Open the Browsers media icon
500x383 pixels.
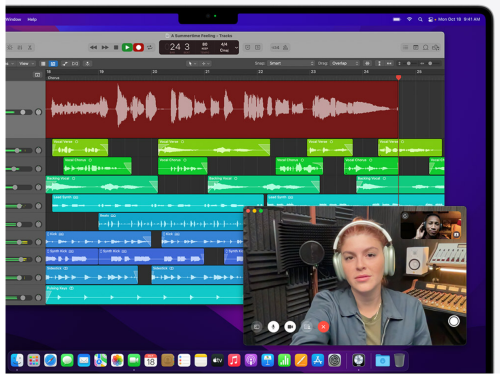click(436, 47)
